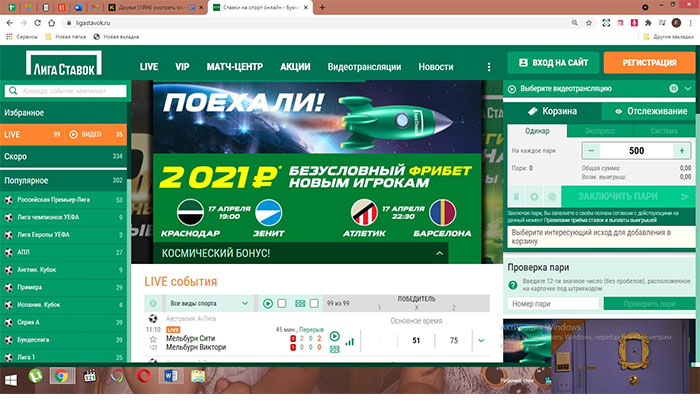This screenshot has width=700, height=402.
Task: Open МАТЧ-ЦЕНТР in the header
Action: 234,67
